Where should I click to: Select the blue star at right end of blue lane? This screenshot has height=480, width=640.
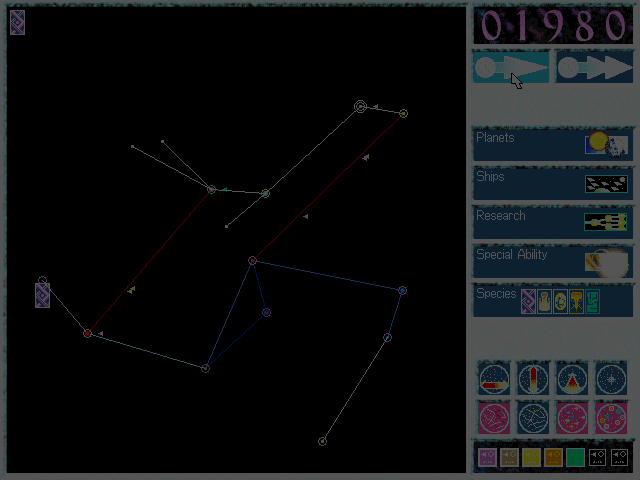point(402,291)
